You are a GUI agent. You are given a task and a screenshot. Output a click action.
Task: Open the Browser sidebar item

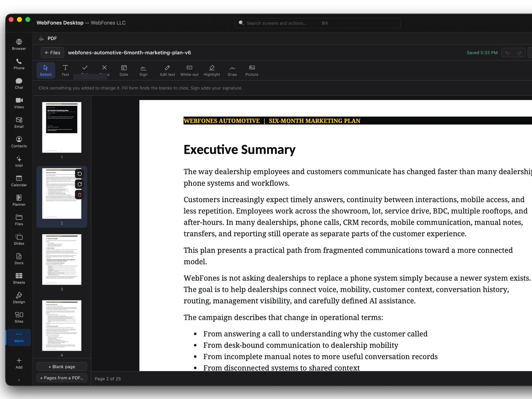[19, 45]
